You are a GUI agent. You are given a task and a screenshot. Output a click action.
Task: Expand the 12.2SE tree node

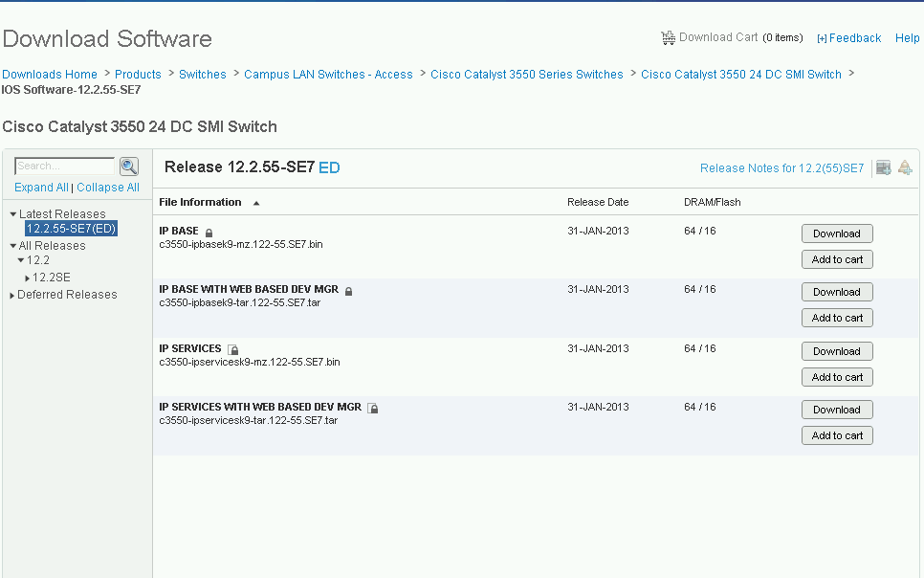click(28, 278)
